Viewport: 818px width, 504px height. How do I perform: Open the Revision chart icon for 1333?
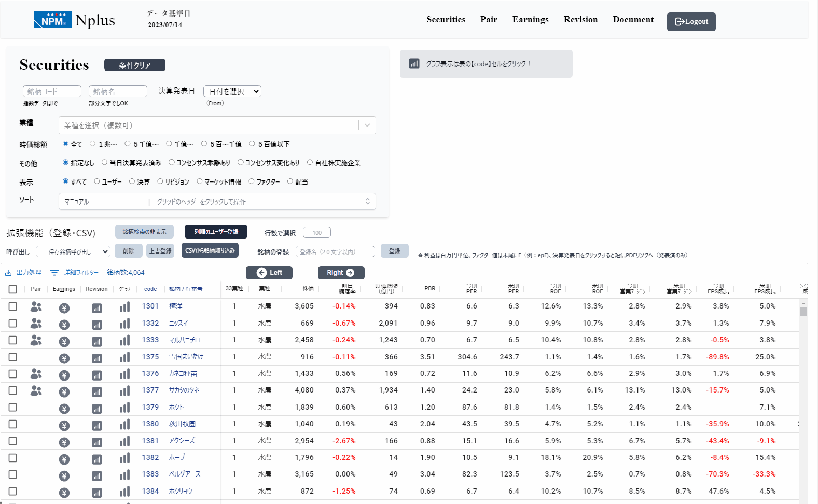(96, 342)
